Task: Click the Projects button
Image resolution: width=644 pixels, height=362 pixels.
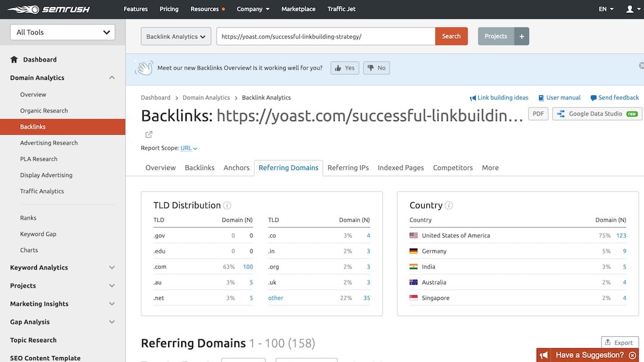Action: point(496,36)
